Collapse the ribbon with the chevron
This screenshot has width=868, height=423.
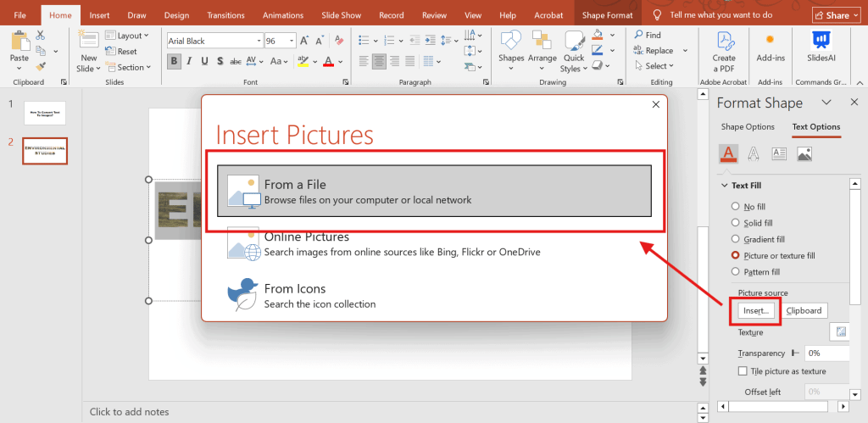(x=860, y=82)
